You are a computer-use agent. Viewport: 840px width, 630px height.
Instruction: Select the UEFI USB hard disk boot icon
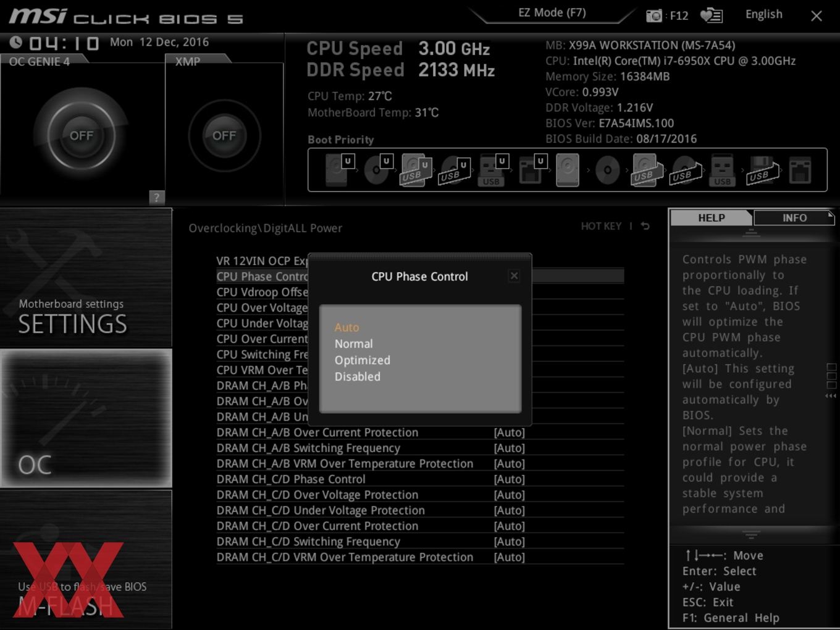[415, 170]
